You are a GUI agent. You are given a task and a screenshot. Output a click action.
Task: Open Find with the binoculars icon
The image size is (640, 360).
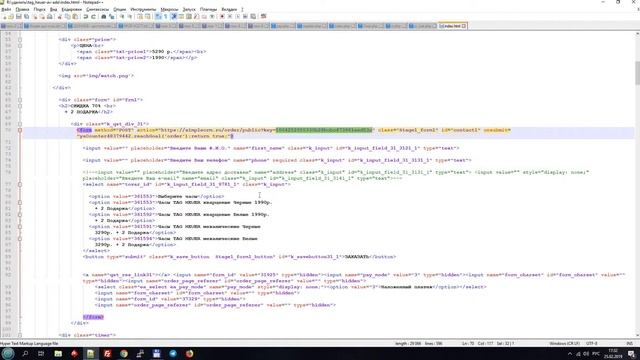pyautogui.click(x=104, y=17)
